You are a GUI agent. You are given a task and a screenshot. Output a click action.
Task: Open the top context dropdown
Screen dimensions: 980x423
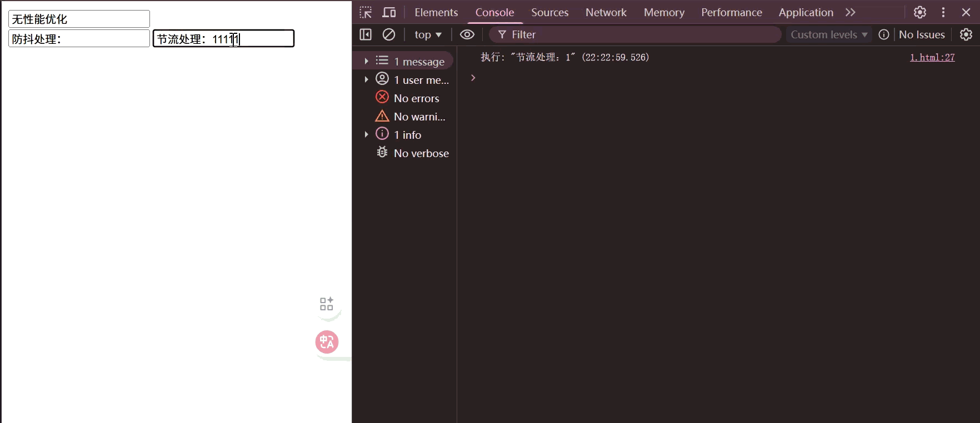(428, 34)
